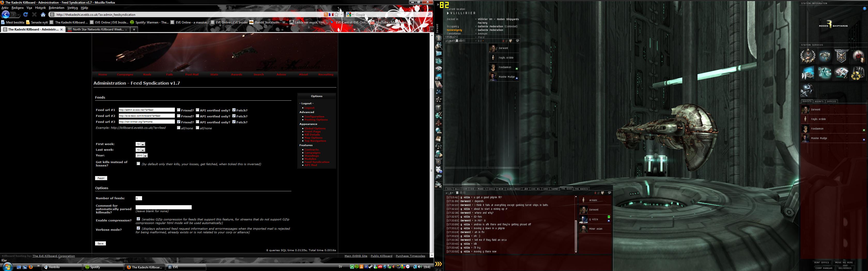
Task: Toggle all/none checkbox under Friend? column
Action: click(x=179, y=127)
